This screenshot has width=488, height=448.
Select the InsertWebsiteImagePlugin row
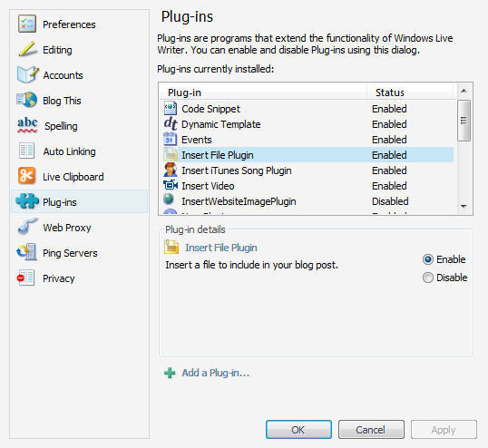(x=307, y=201)
